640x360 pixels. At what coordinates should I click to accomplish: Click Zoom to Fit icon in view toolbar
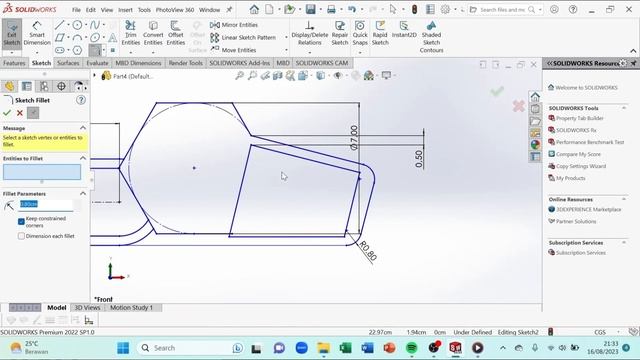pos(240,76)
